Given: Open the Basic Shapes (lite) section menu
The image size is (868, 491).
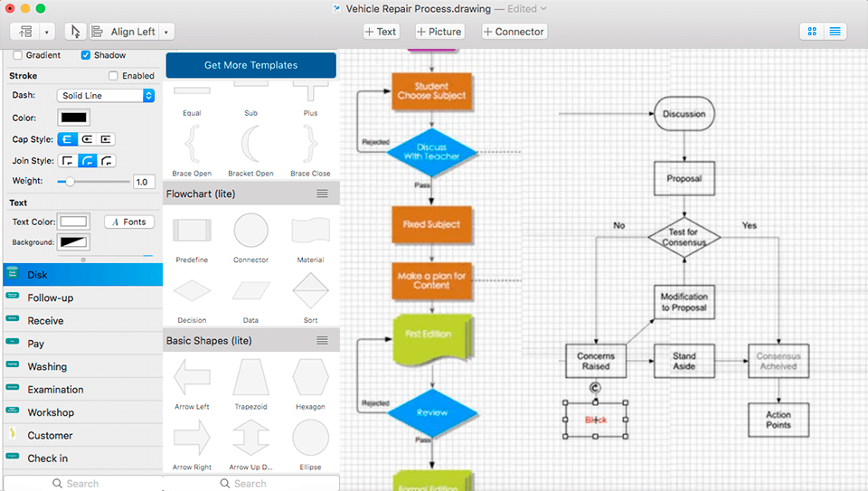Looking at the screenshot, I should 322,341.
